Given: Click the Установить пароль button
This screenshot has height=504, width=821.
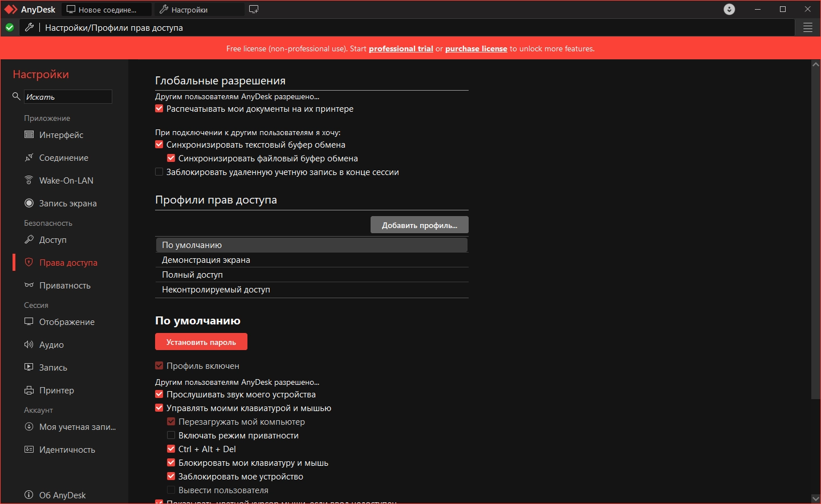Looking at the screenshot, I should (x=201, y=342).
